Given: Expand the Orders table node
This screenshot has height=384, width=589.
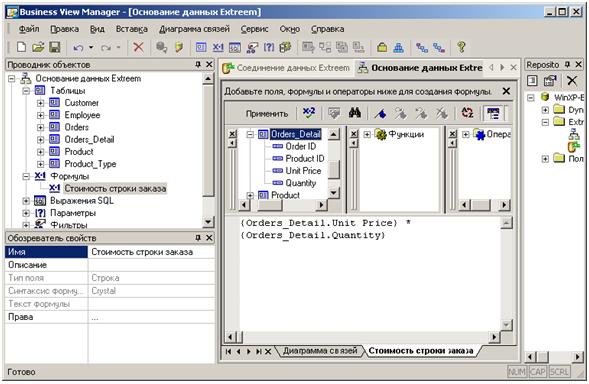Looking at the screenshot, I should tap(40, 127).
